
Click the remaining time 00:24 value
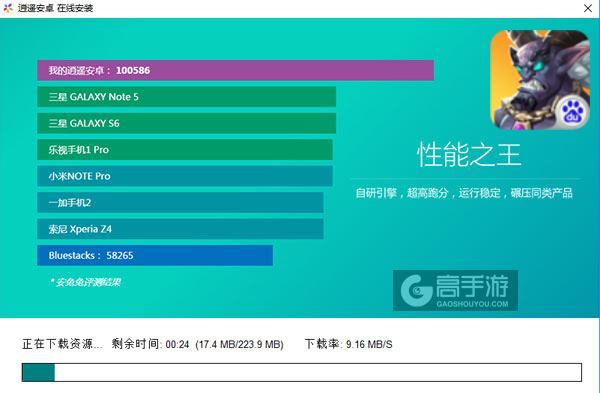point(178,344)
